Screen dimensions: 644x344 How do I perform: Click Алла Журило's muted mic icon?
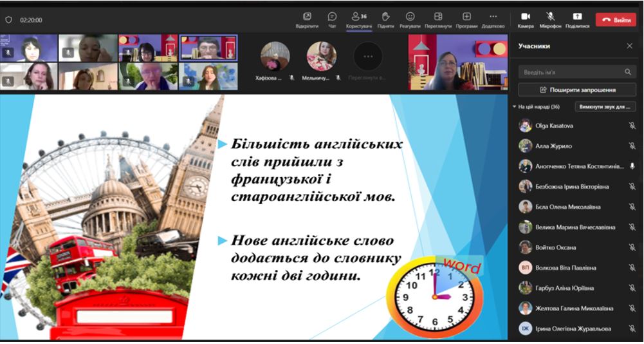632,146
